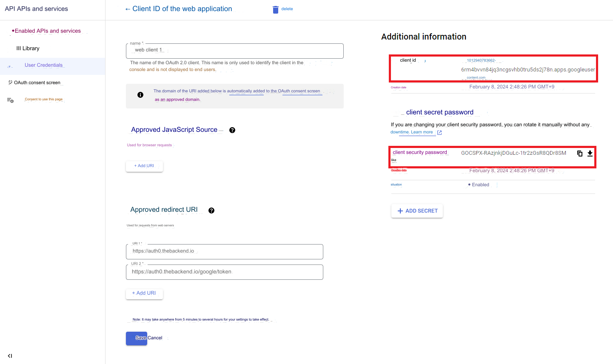Open Enabled APIs and services menu item
This screenshot has width=613, height=364.
point(48,31)
